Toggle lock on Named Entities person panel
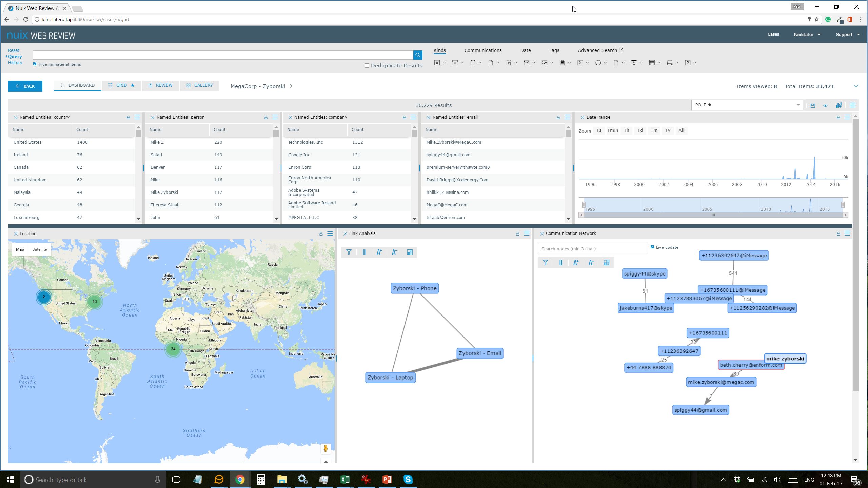The width and height of the screenshot is (868, 488). coord(266,117)
